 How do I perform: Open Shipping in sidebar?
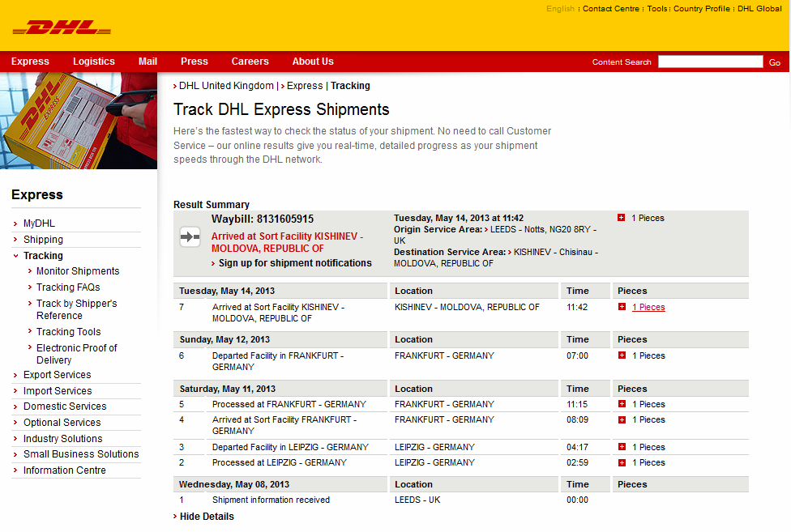click(x=43, y=240)
